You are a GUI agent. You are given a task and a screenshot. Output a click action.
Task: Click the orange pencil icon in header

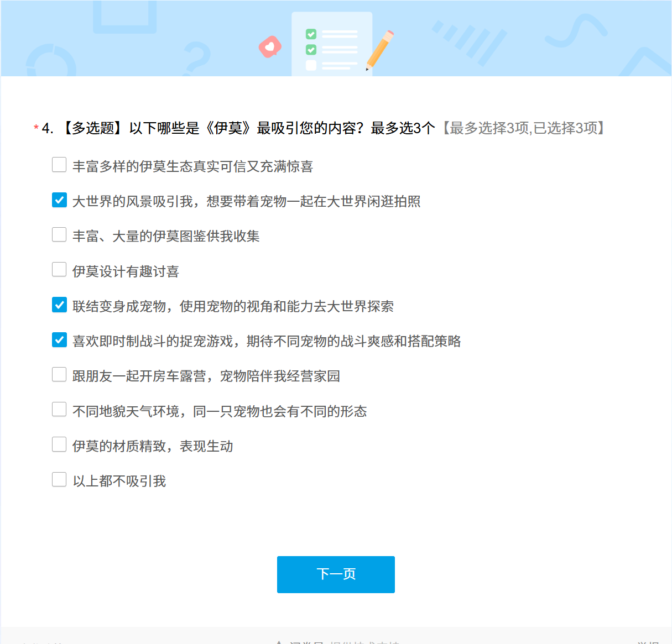380,50
